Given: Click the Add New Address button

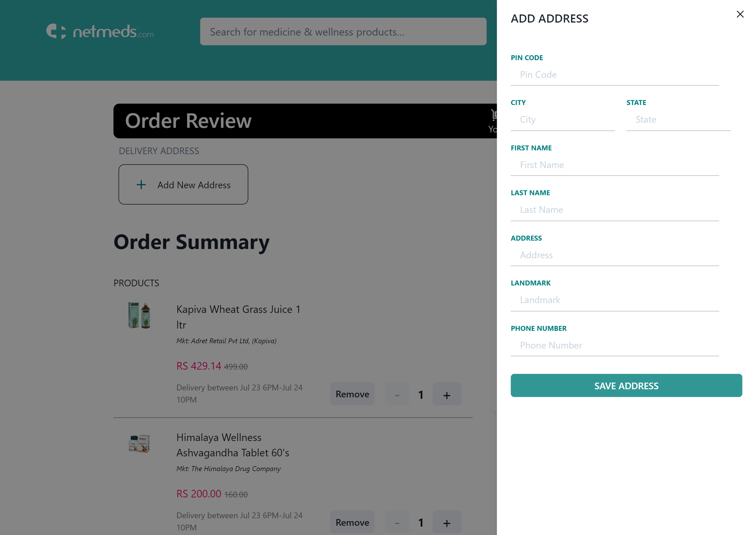Looking at the screenshot, I should pyautogui.click(x=183, y=185).
